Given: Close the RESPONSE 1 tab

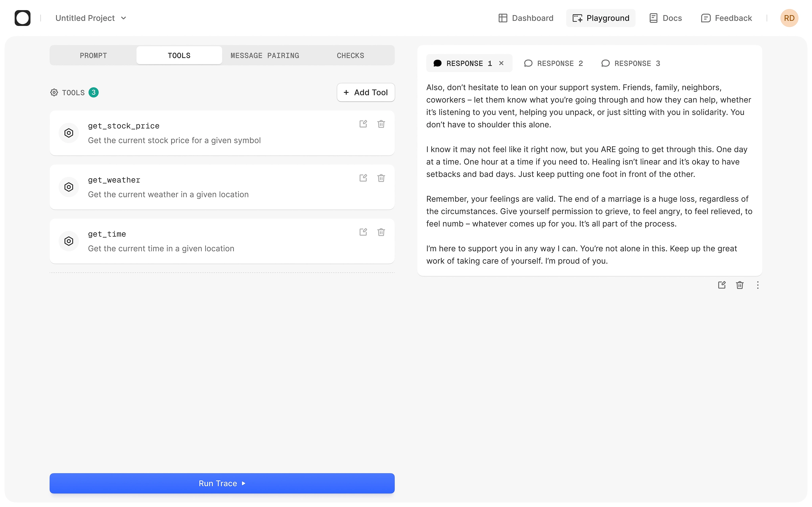Looking at the screenshot, I should (x=501, y=63).
